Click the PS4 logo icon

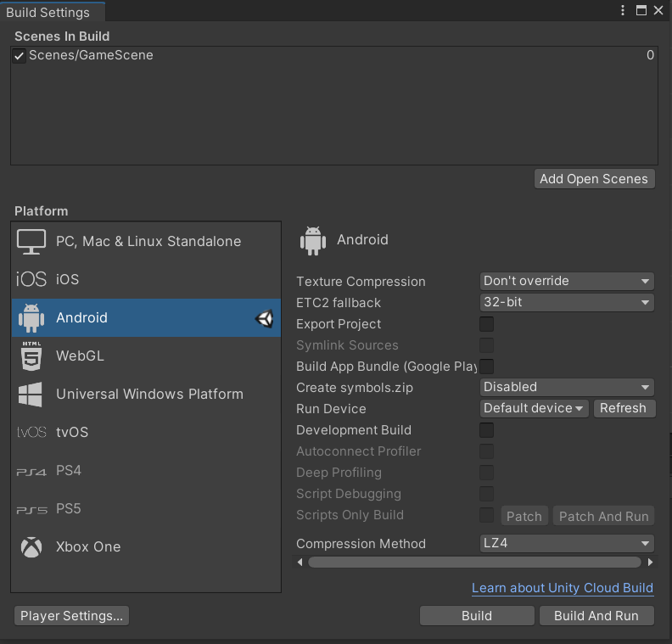coord(31,472)
